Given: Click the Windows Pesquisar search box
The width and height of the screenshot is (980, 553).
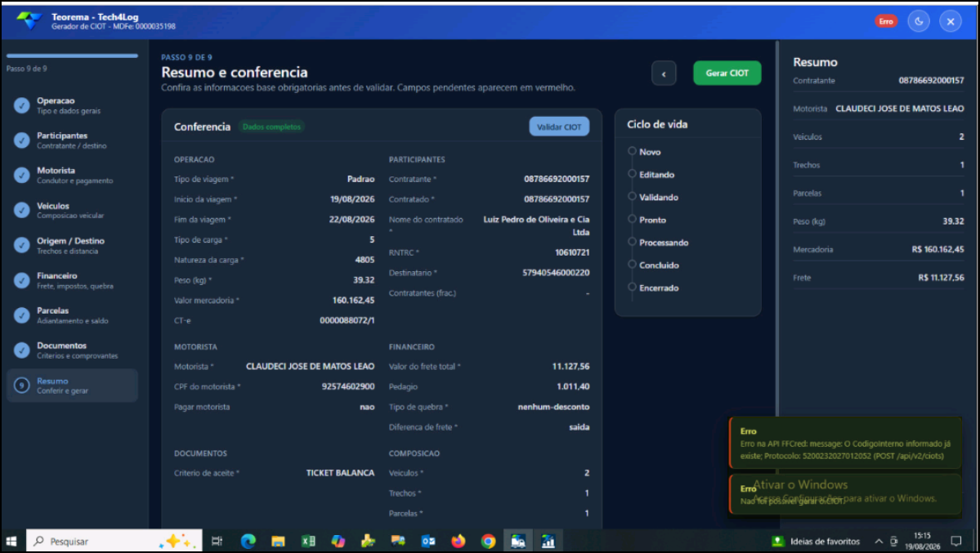Looking at the screenshot, I should [114, 541].
